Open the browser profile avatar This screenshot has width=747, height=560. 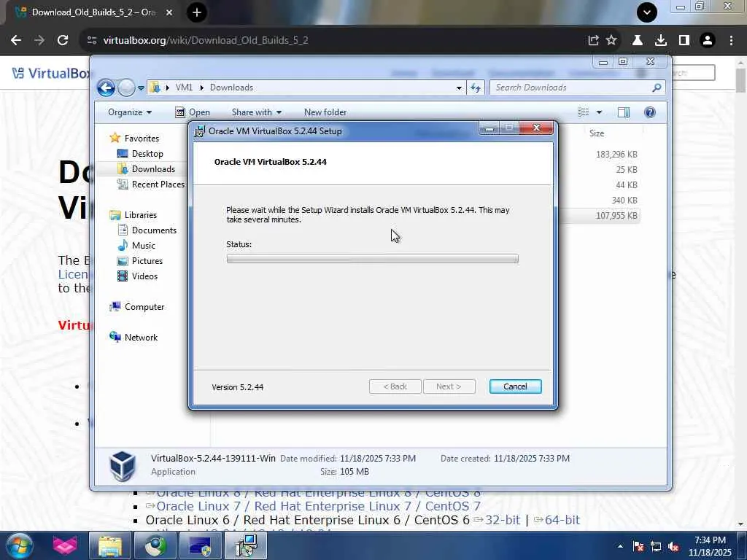click(x=708, y=41)
